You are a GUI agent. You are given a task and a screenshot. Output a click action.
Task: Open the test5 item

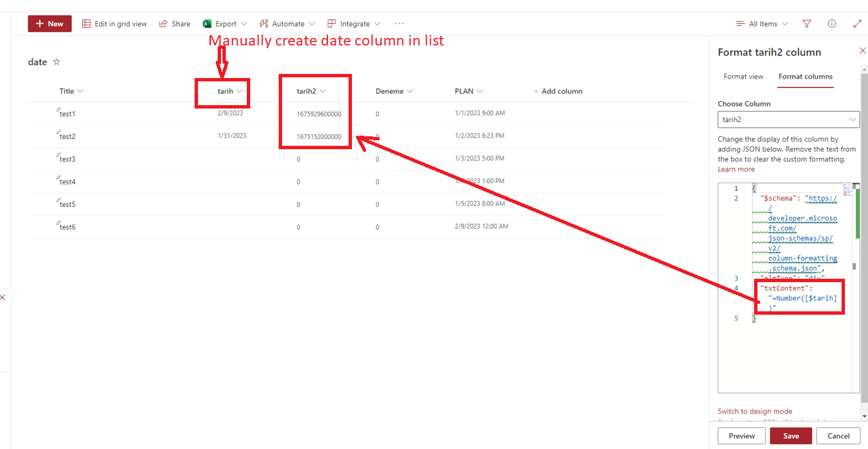[x=67, y=204]
